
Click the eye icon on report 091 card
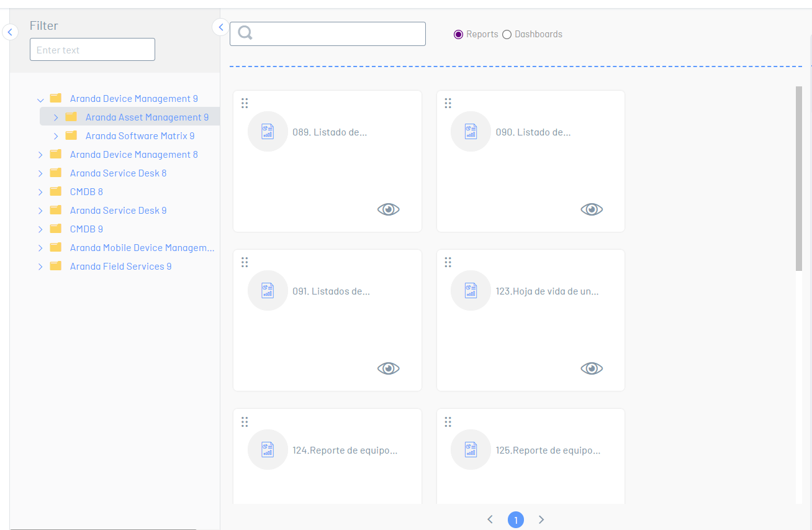click(388, 368)
